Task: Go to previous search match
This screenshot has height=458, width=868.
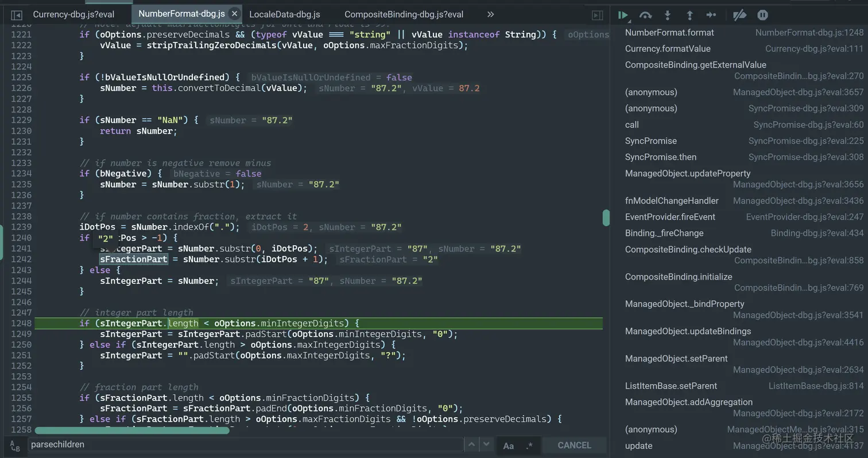Action: [471, 444]
